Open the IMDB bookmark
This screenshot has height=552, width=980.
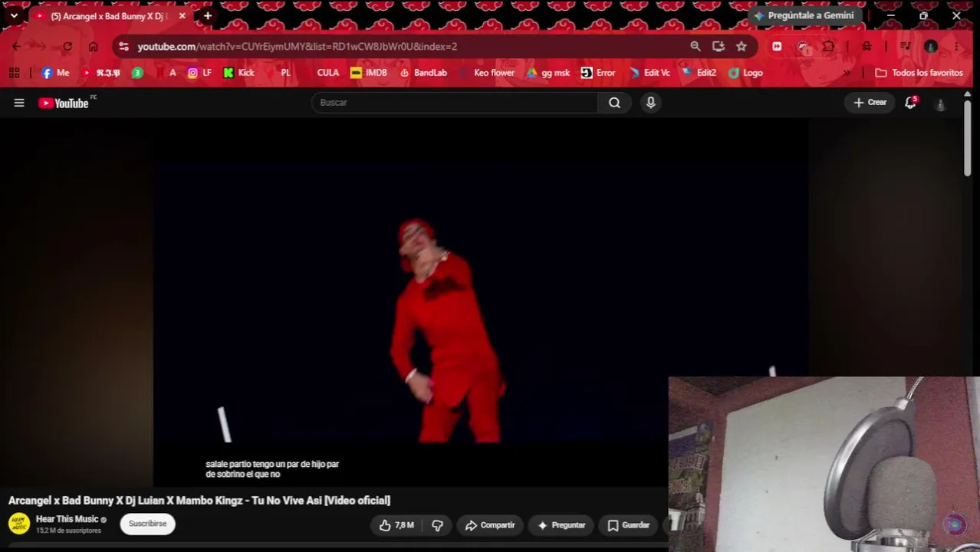(x=369, y=73)
